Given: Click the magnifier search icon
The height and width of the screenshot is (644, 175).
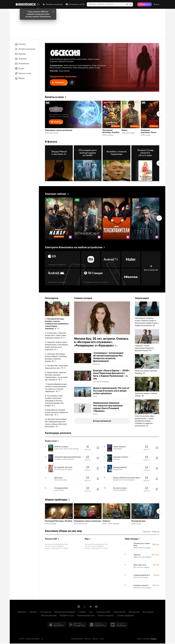Looking at the screenshot, I should pos(130,4).
